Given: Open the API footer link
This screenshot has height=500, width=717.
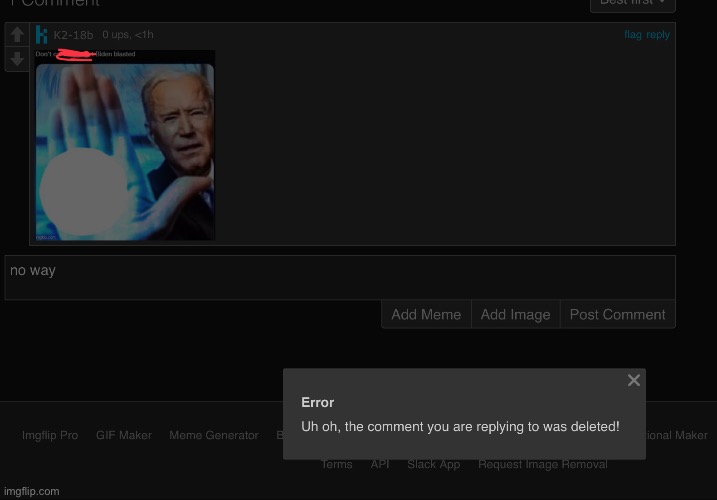Looking at the screenshot, I should pos(380,464).
